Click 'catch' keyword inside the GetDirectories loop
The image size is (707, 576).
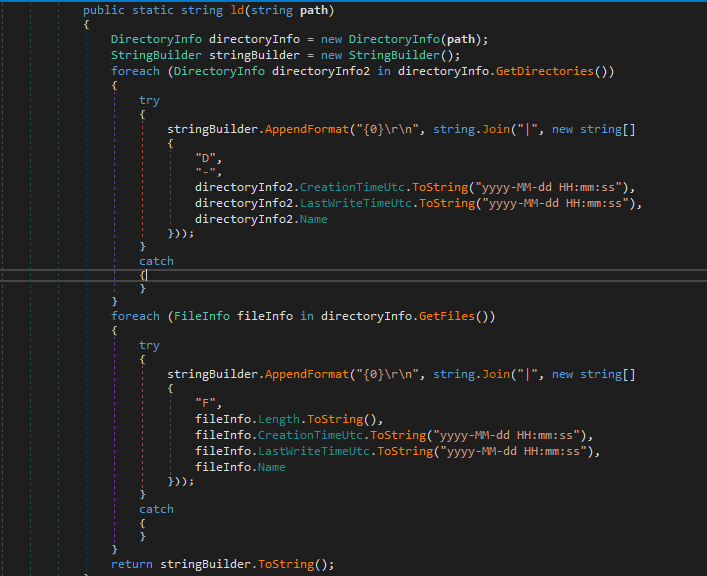[x=156, y=261]
